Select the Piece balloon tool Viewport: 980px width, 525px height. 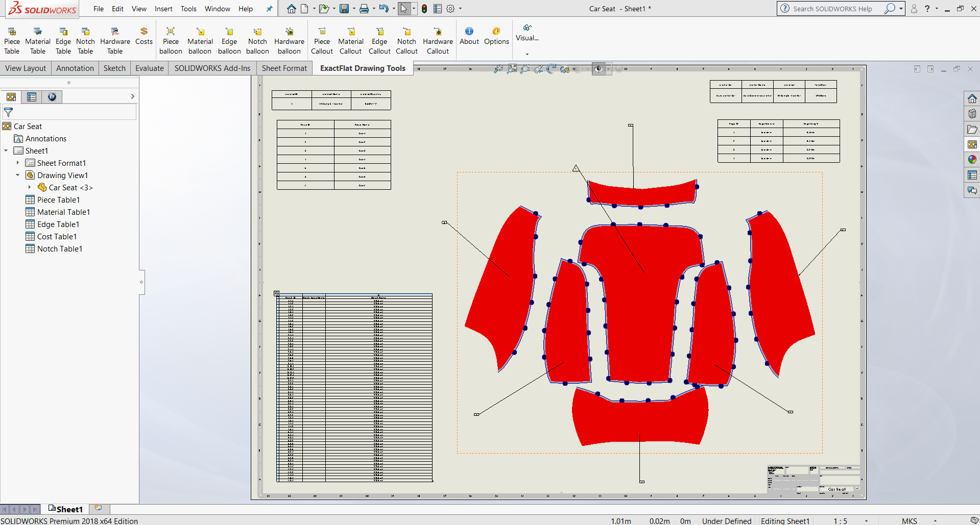pyautogui.click(x=171, y=41)
